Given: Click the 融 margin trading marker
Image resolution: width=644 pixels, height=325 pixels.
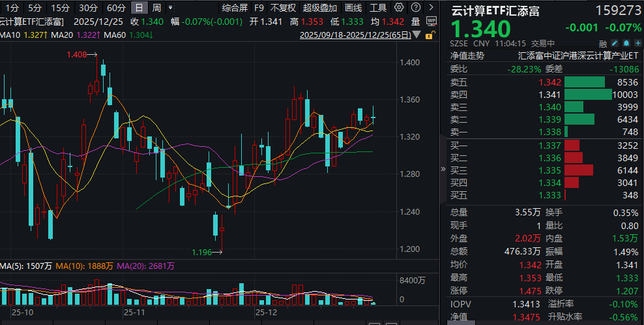Looking at the screenshot, I should (602, 44).
